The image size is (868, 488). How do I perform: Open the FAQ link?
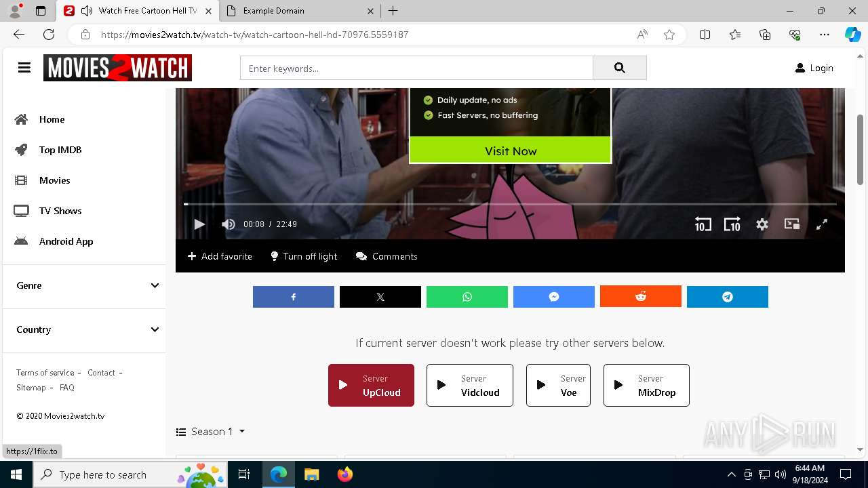tap(67, 388)
